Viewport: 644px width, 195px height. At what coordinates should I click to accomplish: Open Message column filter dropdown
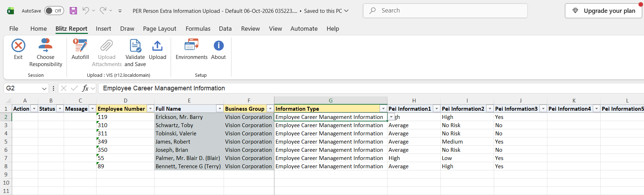pyautogui.click(x=92, y=109)
